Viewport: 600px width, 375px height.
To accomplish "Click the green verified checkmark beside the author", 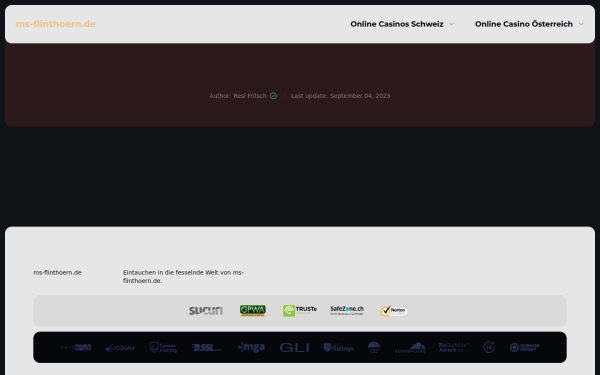I will point(273,96).
